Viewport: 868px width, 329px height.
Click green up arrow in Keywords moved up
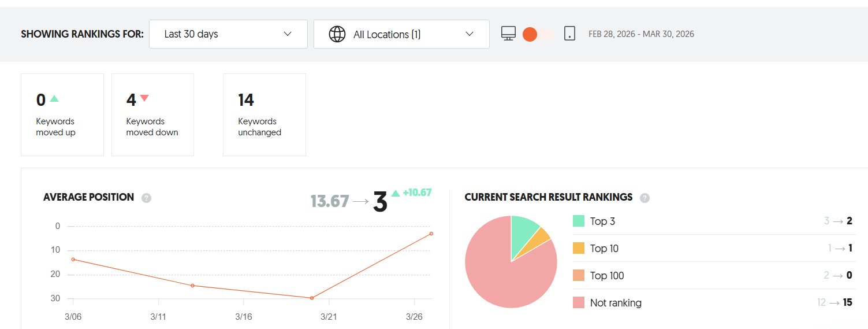pyautogui.click(x=54, y=99)
